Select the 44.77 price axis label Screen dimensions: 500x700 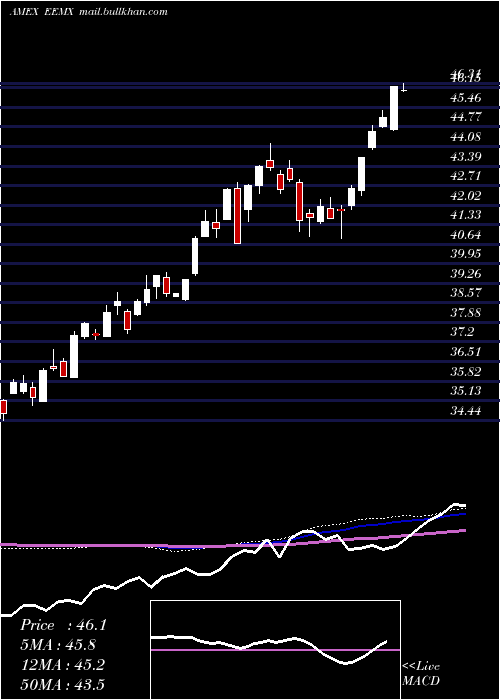pyautogui.click(x=466, y=117)
